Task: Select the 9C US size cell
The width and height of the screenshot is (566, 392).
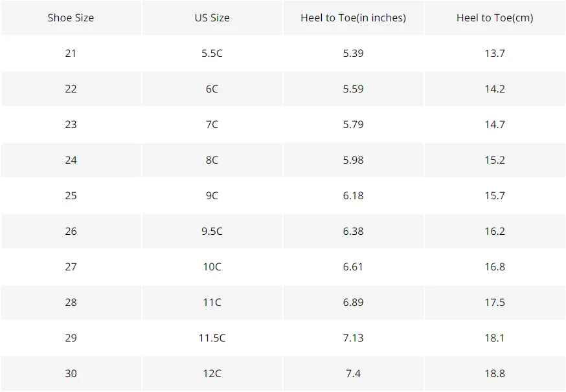Action: 212,195
